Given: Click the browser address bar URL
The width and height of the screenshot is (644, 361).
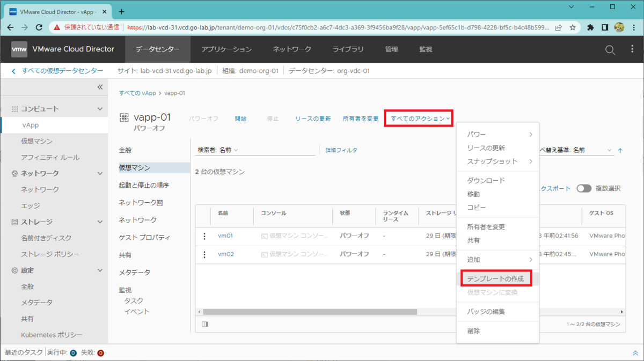Looking at the screenshot, I should pos(338,27).
